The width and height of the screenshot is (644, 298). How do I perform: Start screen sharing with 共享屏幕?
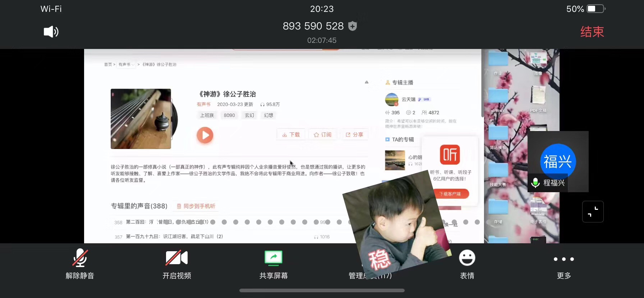[x=273, y=264]
